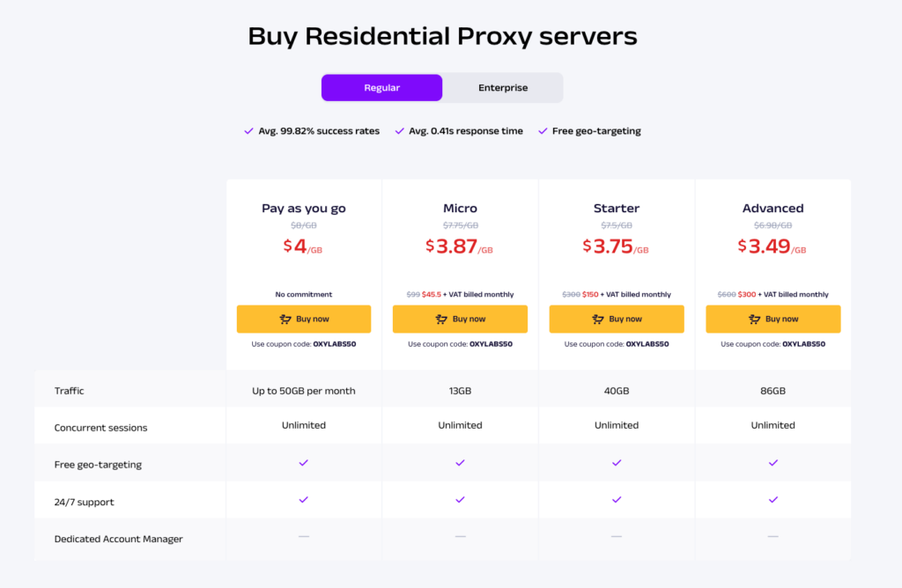Image resolution: width=902 pixels, height=588 pixels.
Task: Click the $3.49/GB Advanced price
Action: pos(772,246)
